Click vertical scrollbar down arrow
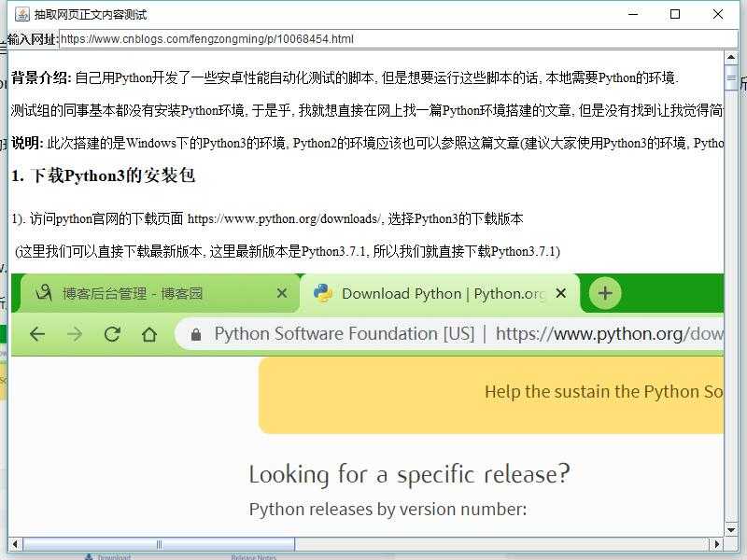 point(731,529)
